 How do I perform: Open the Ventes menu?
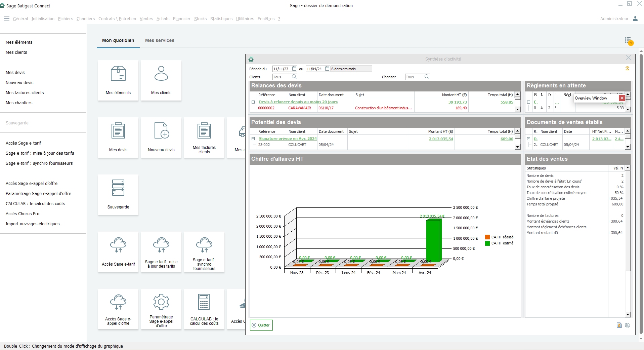tap(146, 19)
